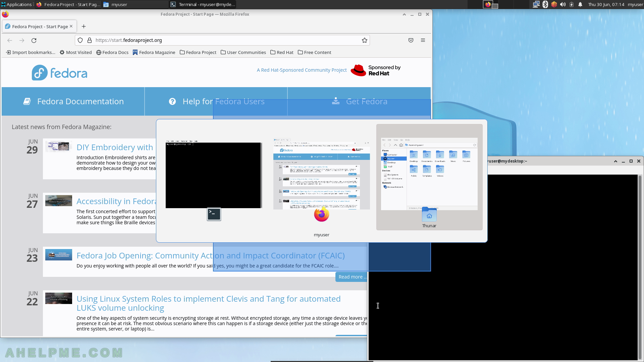Open Using Linux System Roles article
Screen dimensions: 644x362
(209, 303)
